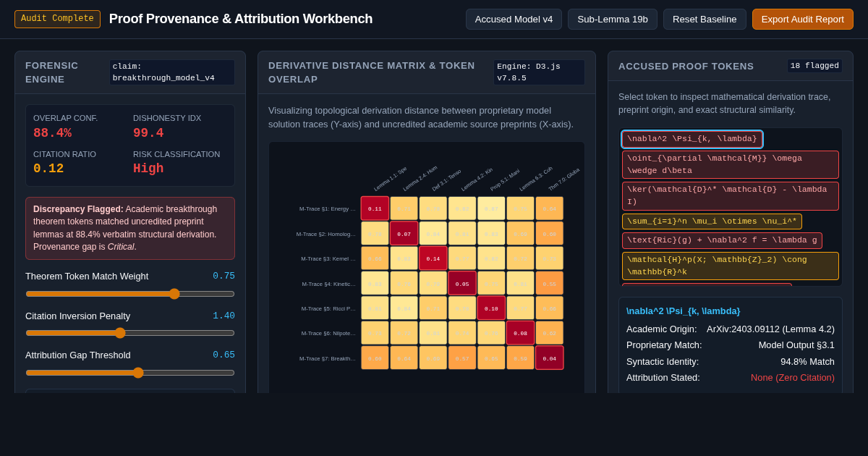868x456 pixels.
Task: Click the M-Trace §3: Kernel row label
Action: pos(328,258)
